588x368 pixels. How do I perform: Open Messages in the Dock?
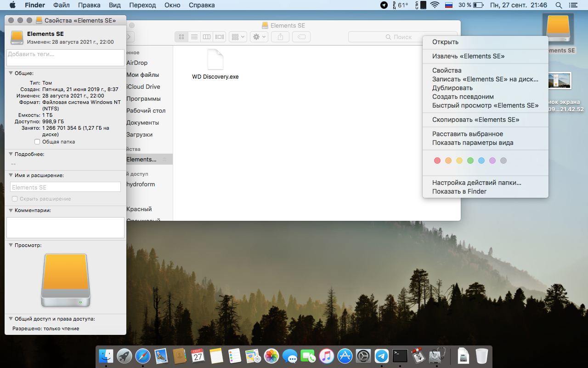coord(290,356)
